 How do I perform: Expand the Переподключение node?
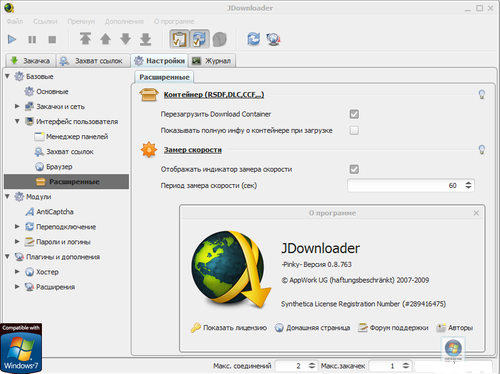tap(17, 227)
